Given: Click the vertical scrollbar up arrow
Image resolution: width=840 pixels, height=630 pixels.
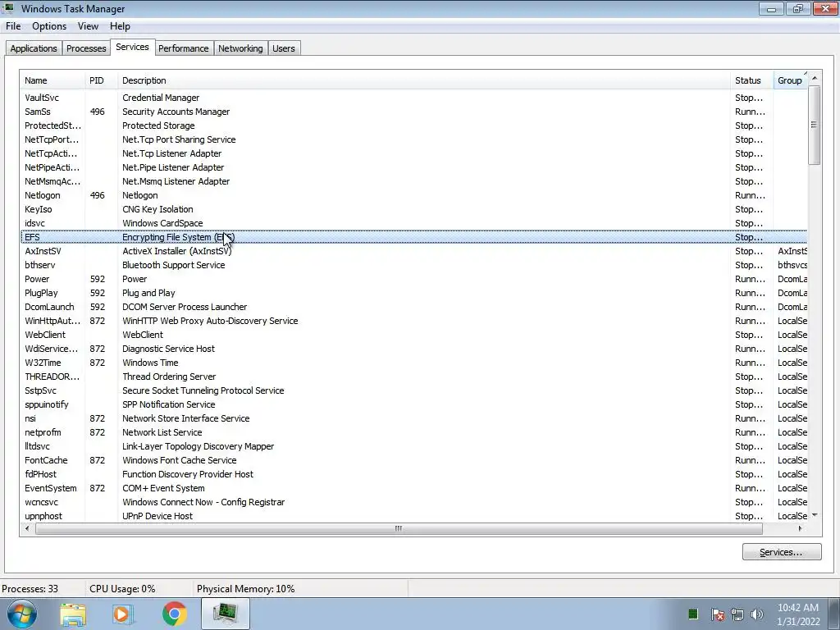Looking at the screenshot, I should (x=815, y=78).
